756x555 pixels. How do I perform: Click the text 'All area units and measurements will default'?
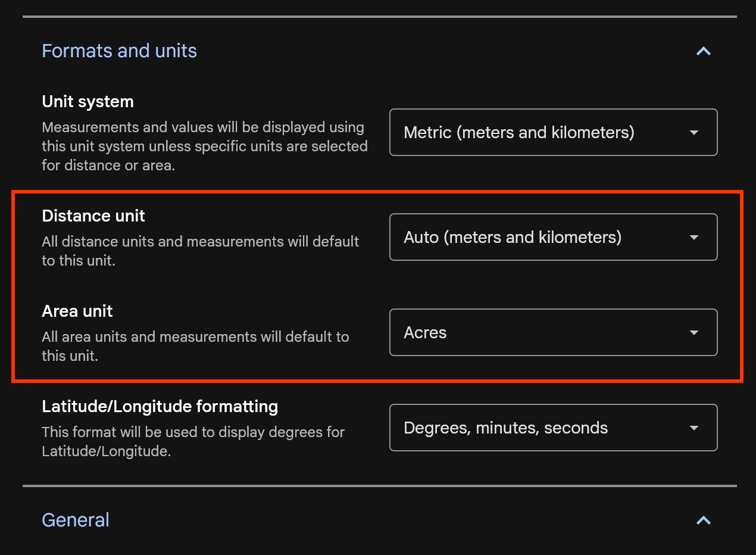195,347
